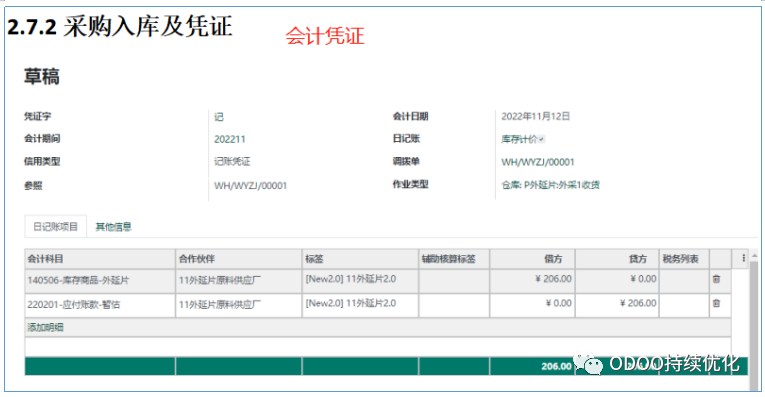This screenshot has width=765, height=397.
Task: Click the debit total 206.00 in the footer
Action: tap(556, 366)
